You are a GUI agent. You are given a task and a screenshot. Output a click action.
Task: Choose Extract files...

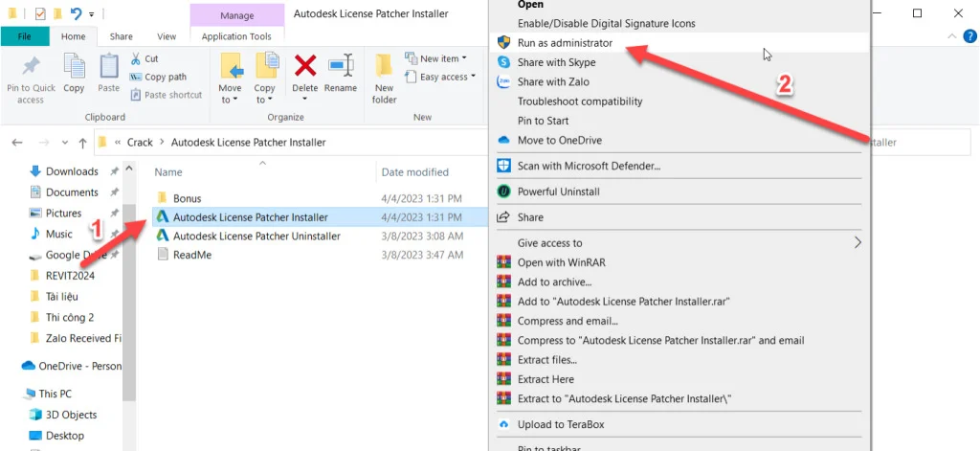pyautogui.click(x=679, y=360)
